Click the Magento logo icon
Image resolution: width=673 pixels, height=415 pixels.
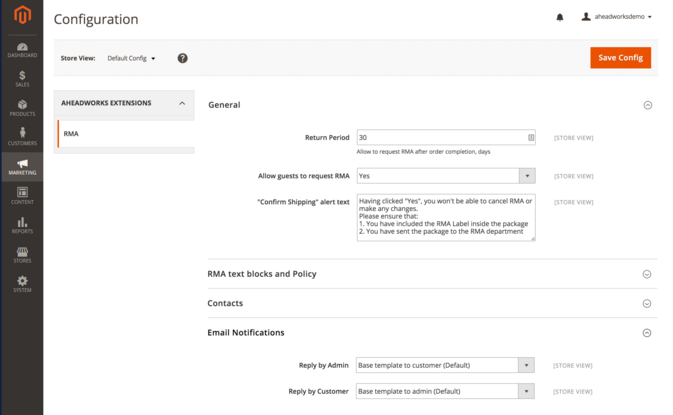click(x=21, y=17)
